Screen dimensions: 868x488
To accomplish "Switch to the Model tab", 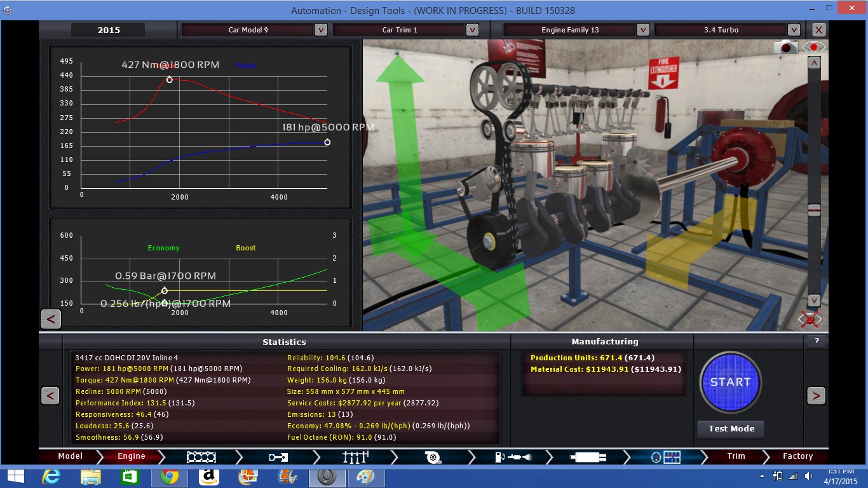I will click(71, 456).
